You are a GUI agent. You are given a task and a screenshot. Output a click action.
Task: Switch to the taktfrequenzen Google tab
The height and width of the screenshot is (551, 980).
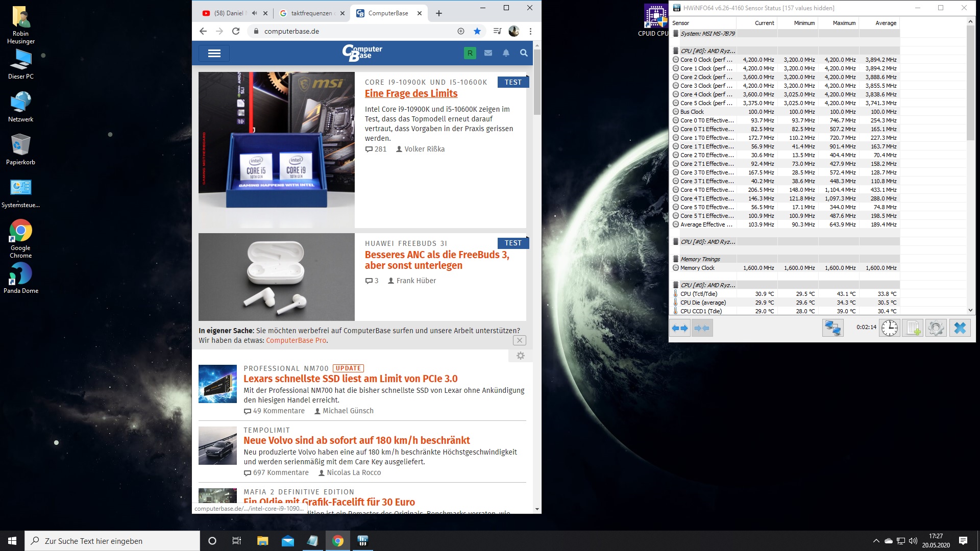[x=311, y=13]
